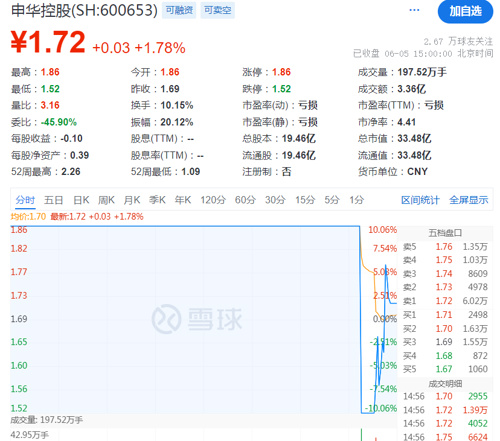Image resolution: width=500 pixels, height=441 pixels.
Task: Click the 卖1 row at 1.72
Action: pos(445,301)
